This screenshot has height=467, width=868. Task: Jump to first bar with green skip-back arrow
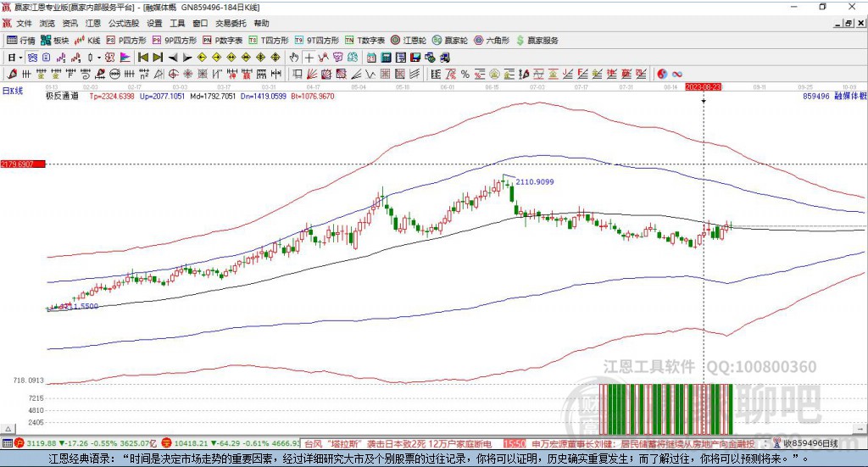143,58
